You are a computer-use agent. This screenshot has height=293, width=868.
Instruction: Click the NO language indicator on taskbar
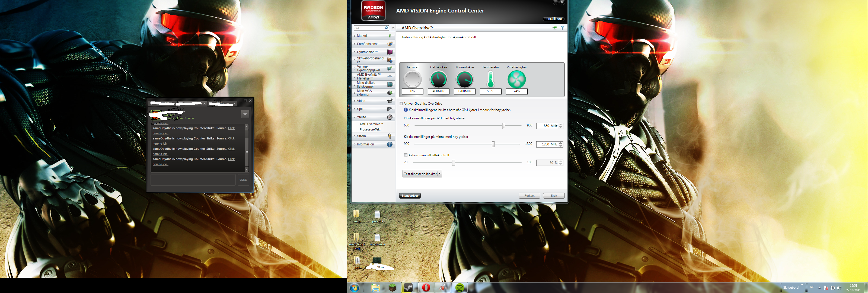coord(812,288)
